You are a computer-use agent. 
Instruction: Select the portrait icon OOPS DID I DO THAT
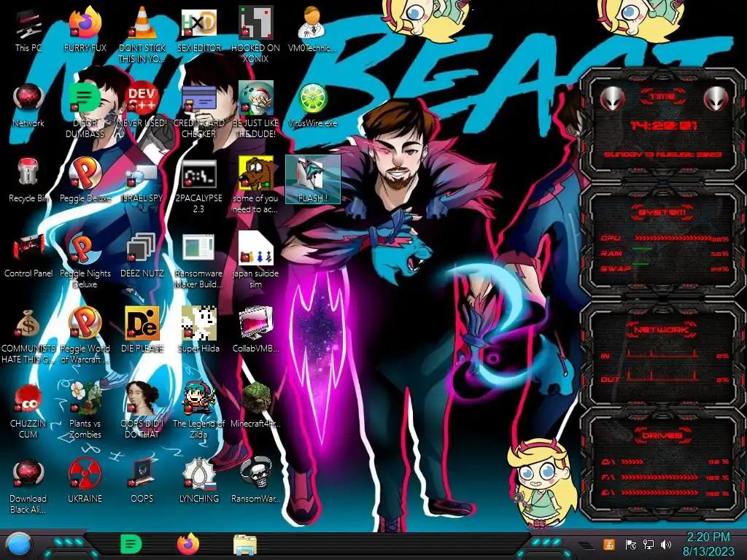[142, 411]
